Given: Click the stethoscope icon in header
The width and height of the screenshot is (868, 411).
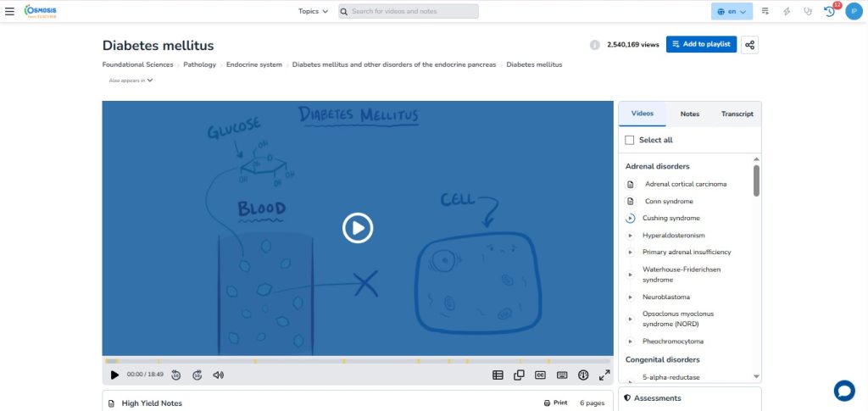Looking at the screenshot, I should [x=808, y=11].
